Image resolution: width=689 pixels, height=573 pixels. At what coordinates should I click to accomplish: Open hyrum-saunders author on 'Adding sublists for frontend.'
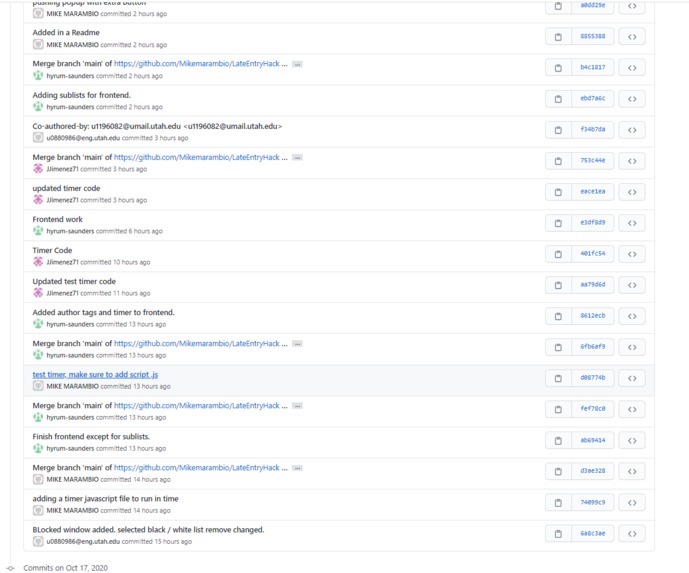(70, 107)
